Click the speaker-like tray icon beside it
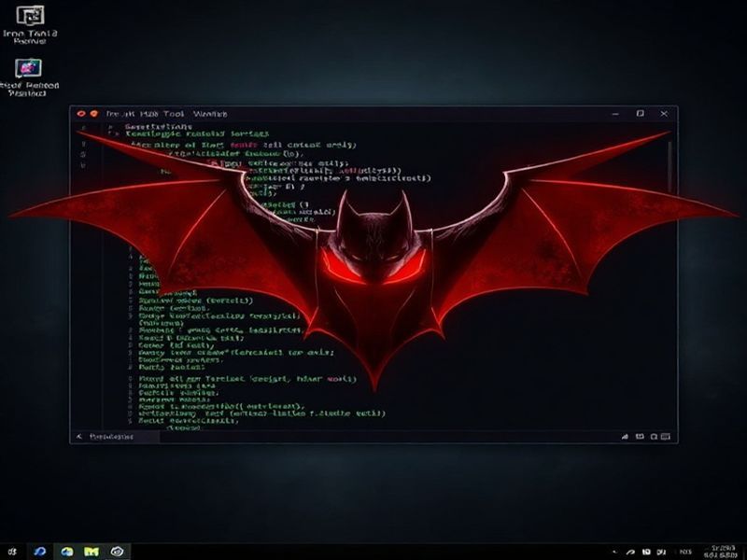The height and width of the screenshot is (560, 747). tap(662, 552)
